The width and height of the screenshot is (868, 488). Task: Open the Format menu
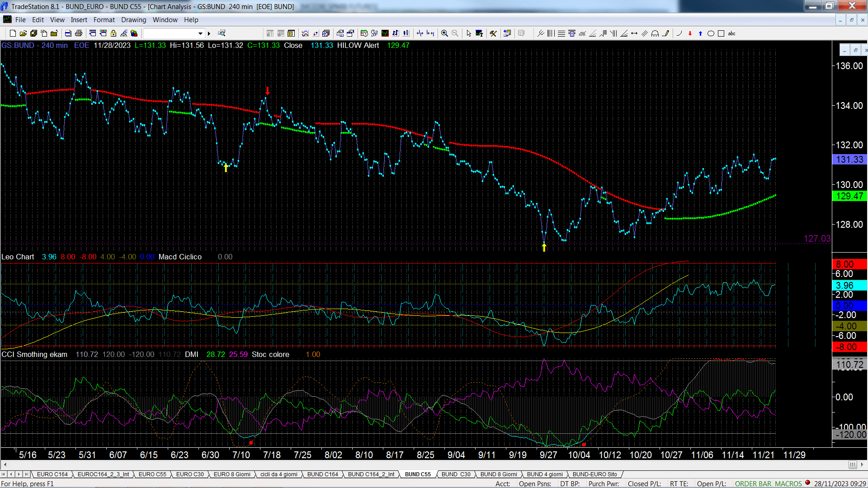pyautogui.click(x=104, y=20)
